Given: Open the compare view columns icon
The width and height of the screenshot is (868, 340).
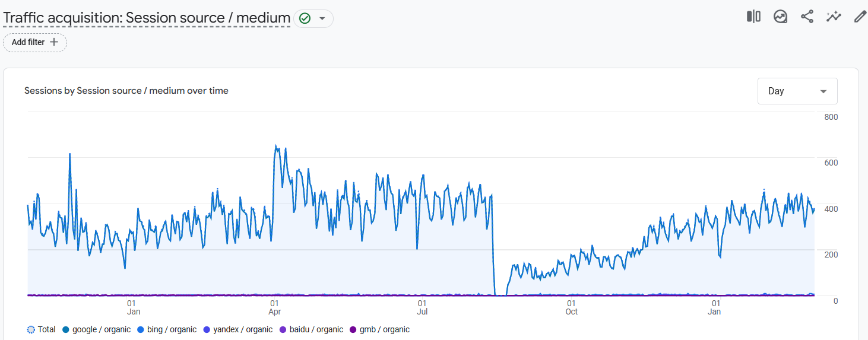Looking at the screenshot, I should 753,17.
